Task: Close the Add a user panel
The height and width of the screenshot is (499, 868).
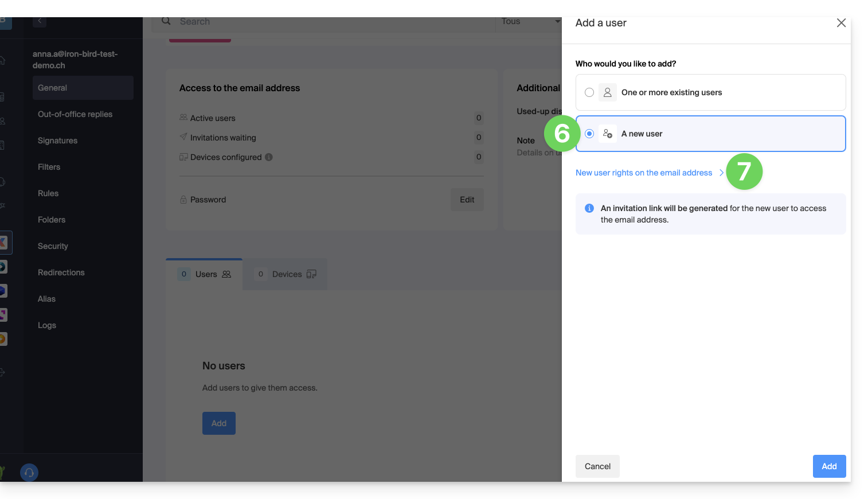Action: pos(841,23)
